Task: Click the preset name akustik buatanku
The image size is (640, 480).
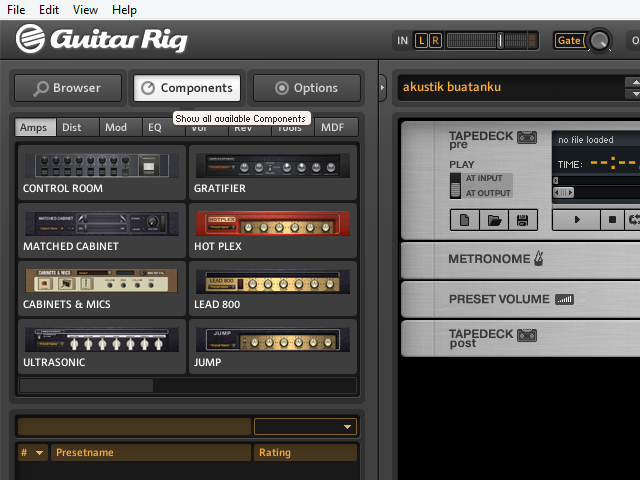Action: (x=451, y=87)
